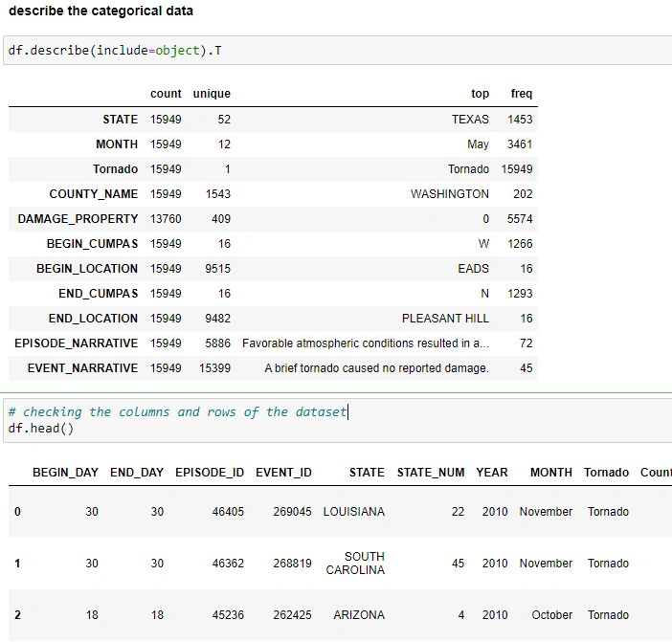Click the 'A brief tornado caused' narrative text

click(x=376, y=368)
